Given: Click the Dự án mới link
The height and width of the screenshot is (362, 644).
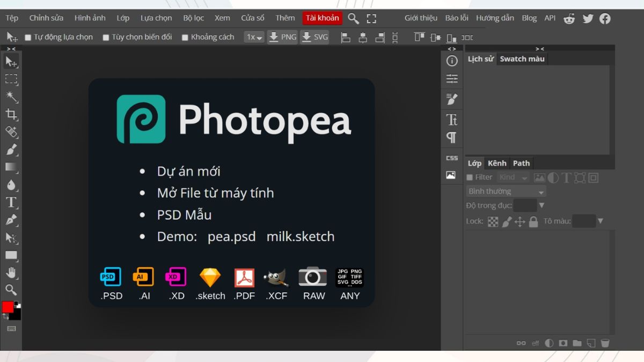Looking at the screenshot, I should (189, 172).
